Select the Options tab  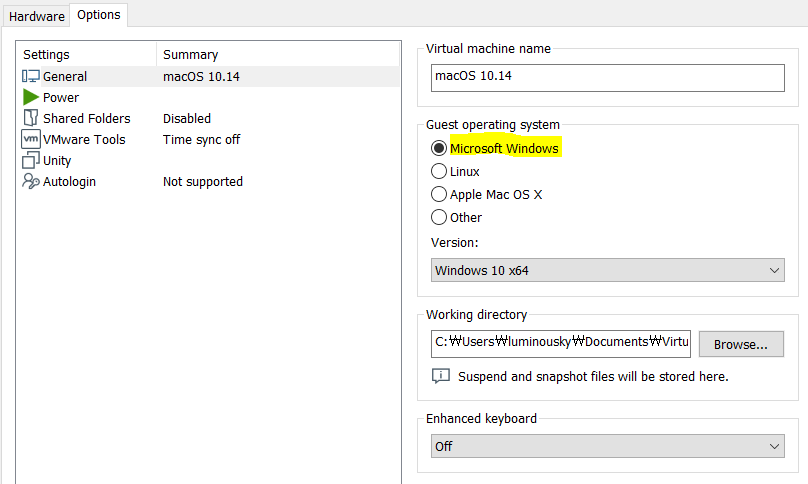pyautogui.click(x=98, y=15)
